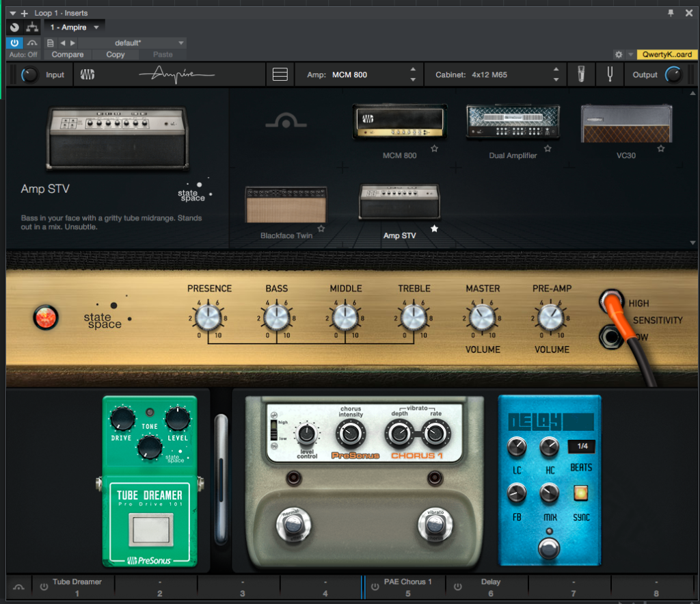The image size is (700, 604).
Task: Turn the BASS knob
Action: point(277,318)
